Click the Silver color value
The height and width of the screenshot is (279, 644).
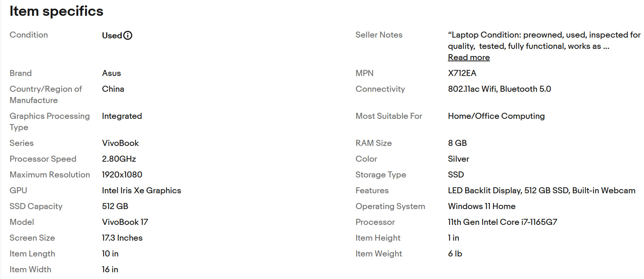click(x=458, y=159)
